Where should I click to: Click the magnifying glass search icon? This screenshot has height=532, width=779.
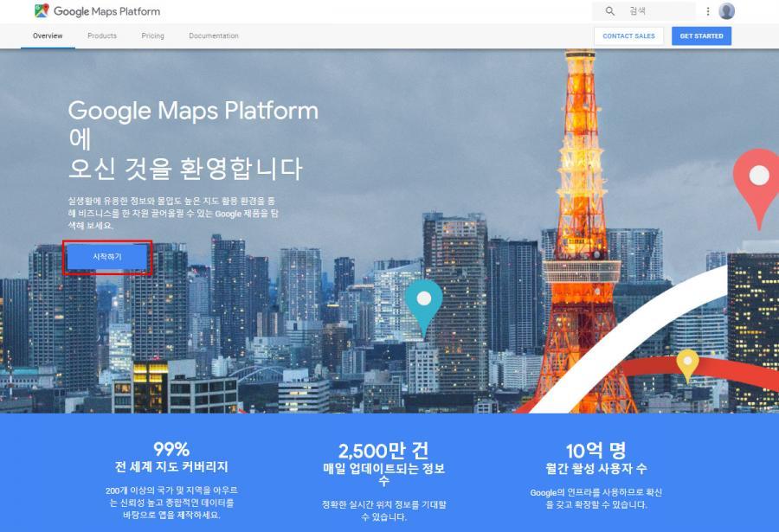click(x=610, y=11)
